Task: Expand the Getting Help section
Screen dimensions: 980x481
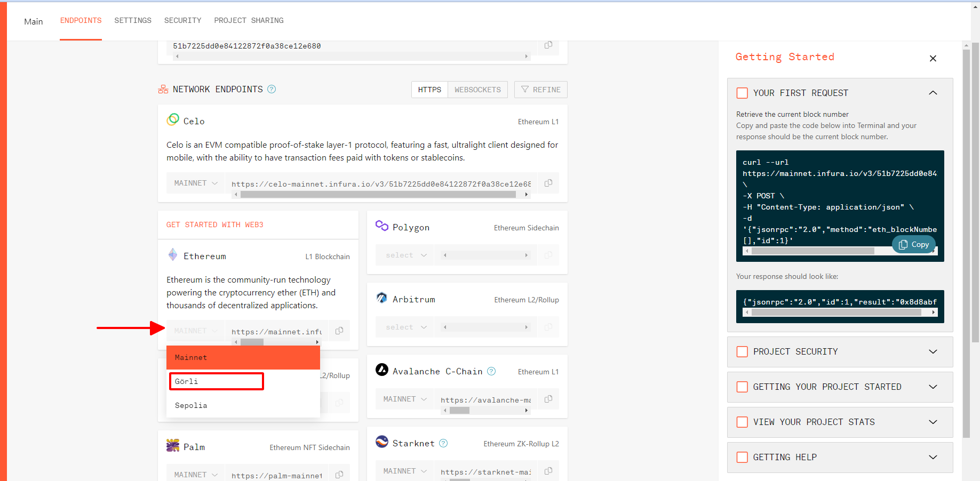Action: [933, 457]
